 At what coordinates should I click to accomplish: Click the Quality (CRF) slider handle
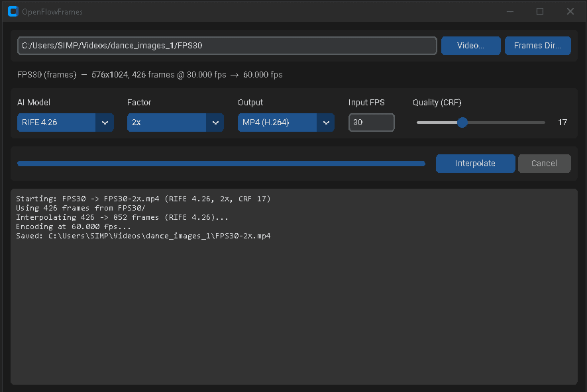pyautogui.click(x=462, y=122)
